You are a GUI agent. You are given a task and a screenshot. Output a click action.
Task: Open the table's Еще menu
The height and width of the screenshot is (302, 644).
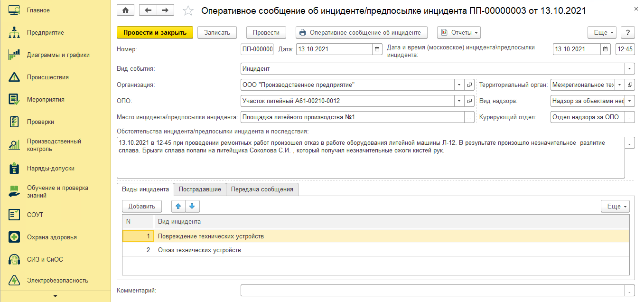(x=615, y=206)
